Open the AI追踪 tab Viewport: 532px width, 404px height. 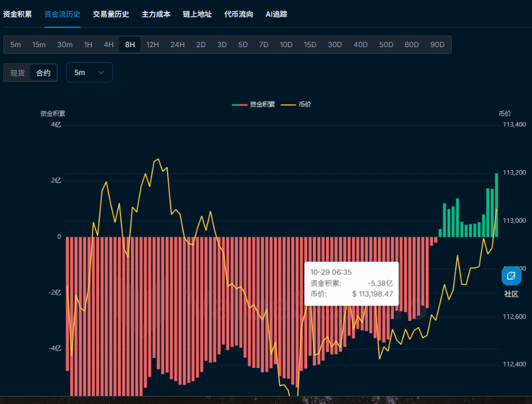(x=276, y=14)
